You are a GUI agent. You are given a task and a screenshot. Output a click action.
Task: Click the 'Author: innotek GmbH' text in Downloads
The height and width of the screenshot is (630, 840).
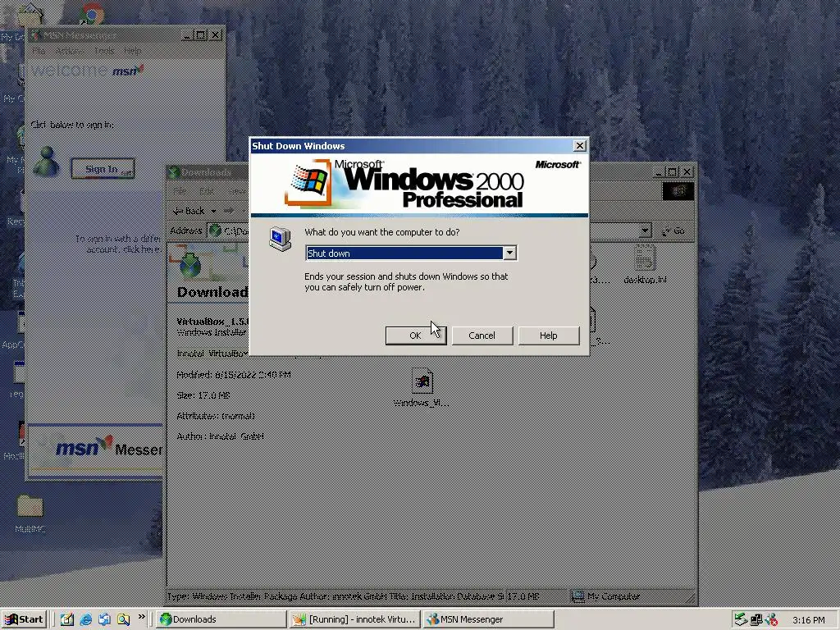point(220,436)
